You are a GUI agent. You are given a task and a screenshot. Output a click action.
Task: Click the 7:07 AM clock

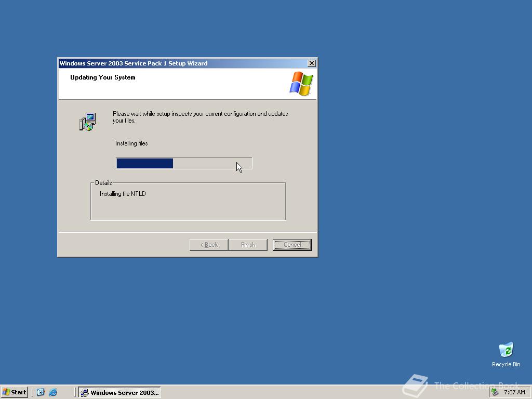point(514,392)
